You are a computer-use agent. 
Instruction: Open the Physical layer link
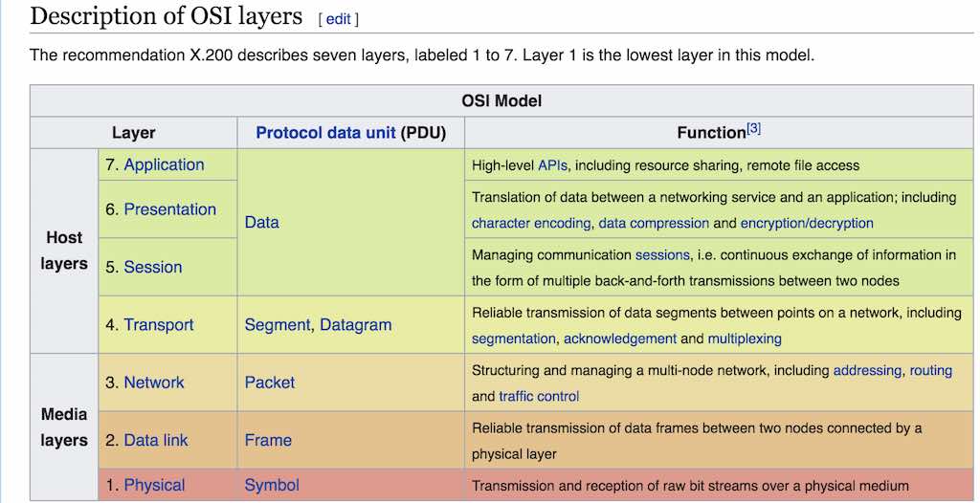[x=154, y=485]
